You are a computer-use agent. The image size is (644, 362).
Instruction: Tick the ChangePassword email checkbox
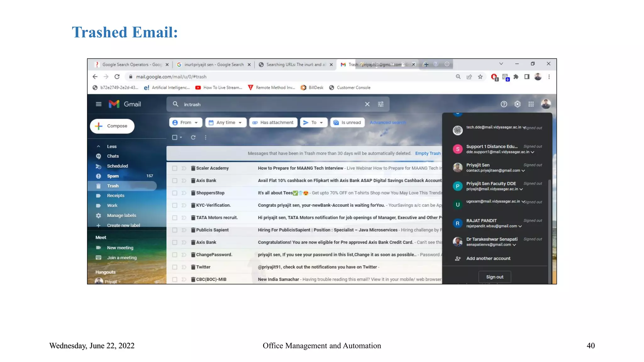pos(175,255)
